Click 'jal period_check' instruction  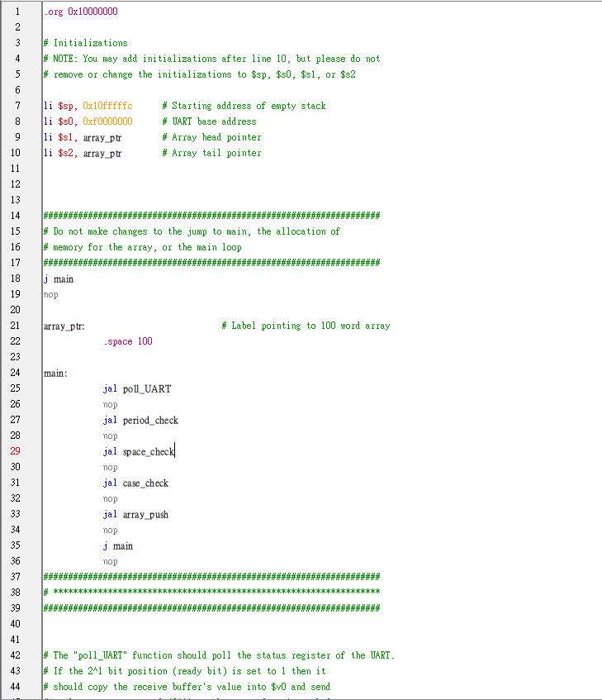click(141, 420)
